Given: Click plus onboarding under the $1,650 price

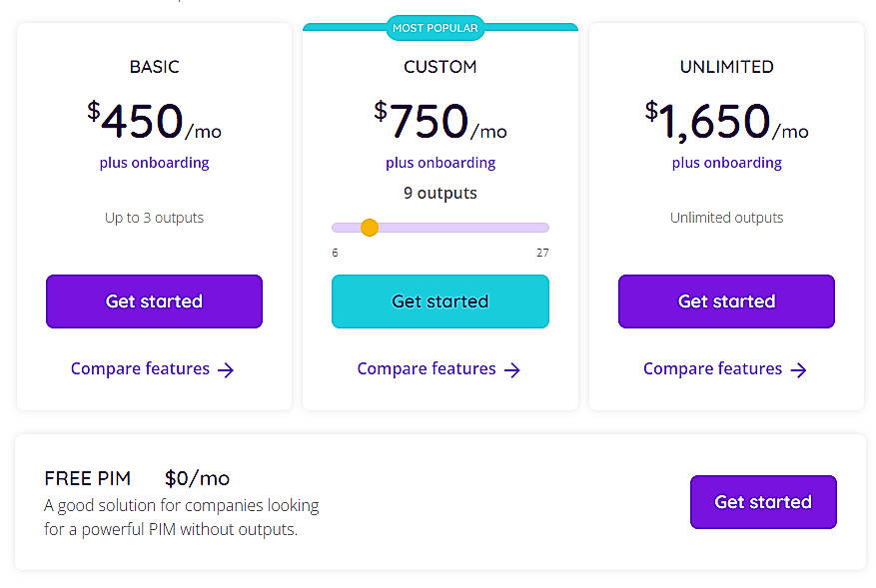Looking at the screenshot, I should click(x=726, y=163).
